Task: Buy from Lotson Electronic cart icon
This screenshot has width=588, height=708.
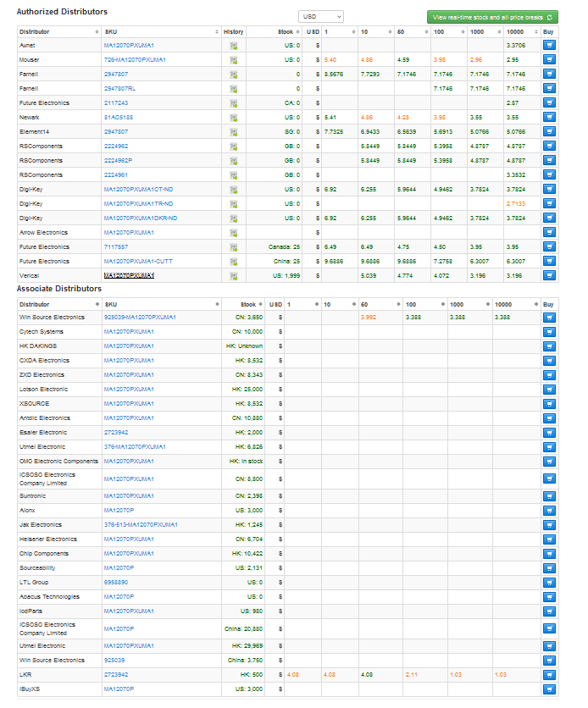Action: [549, 390]
